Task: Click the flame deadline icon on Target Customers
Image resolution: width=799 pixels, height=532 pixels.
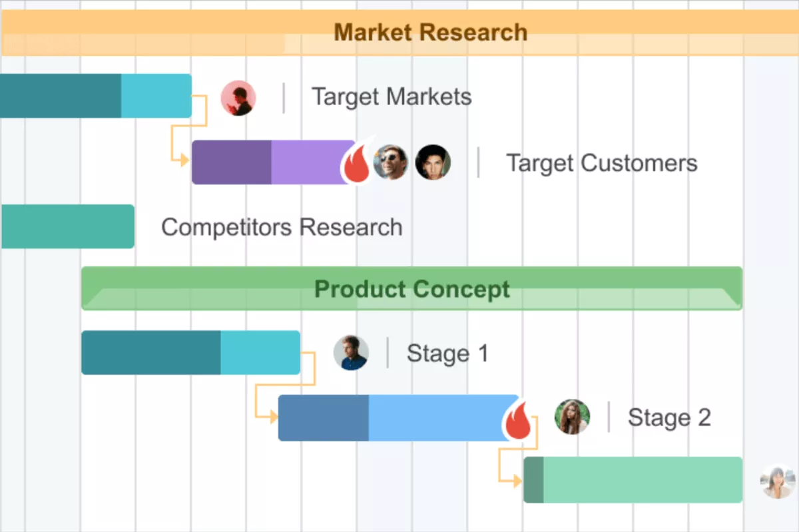Action: 357,162
